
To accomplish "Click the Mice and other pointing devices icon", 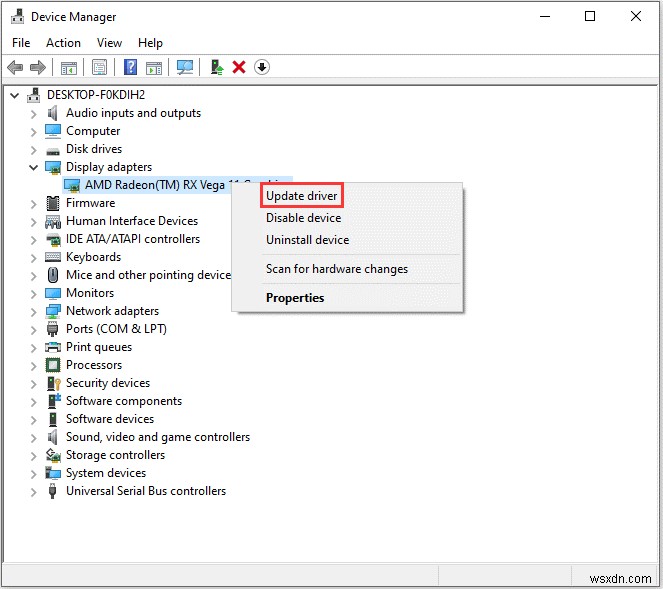I will [x=53, y=275].
